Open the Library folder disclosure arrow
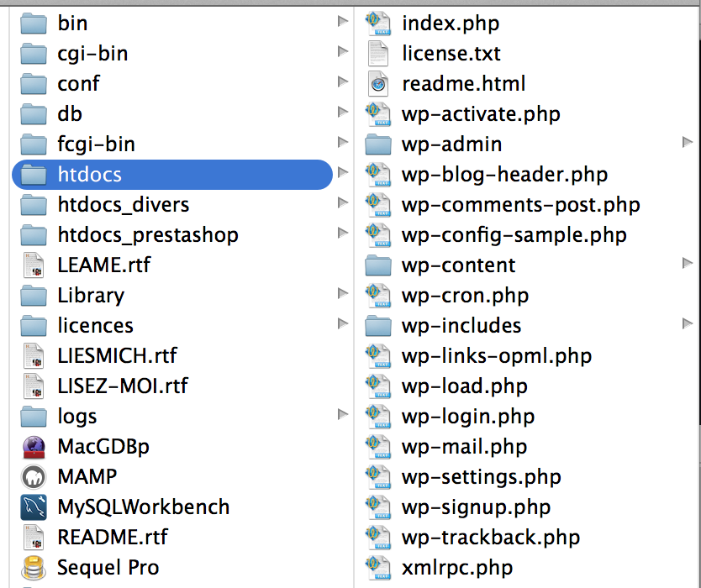Screen dimensions: 701x588 click(342, 295)
